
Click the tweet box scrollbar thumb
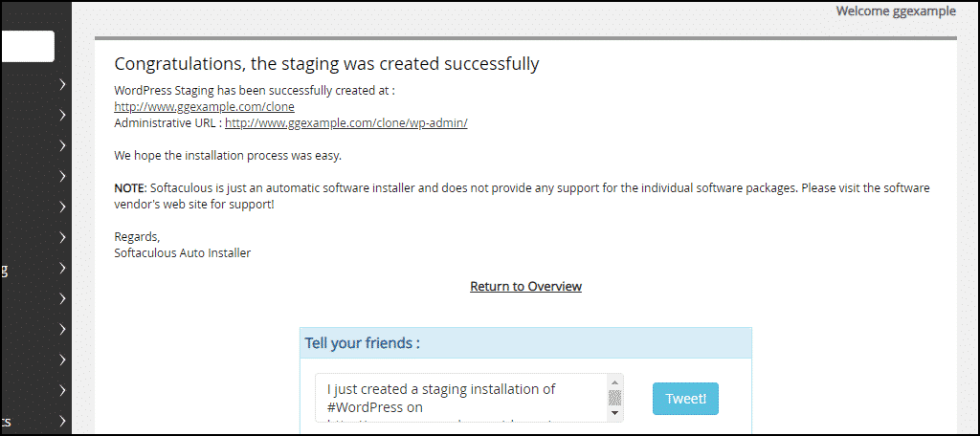point(614,398)
